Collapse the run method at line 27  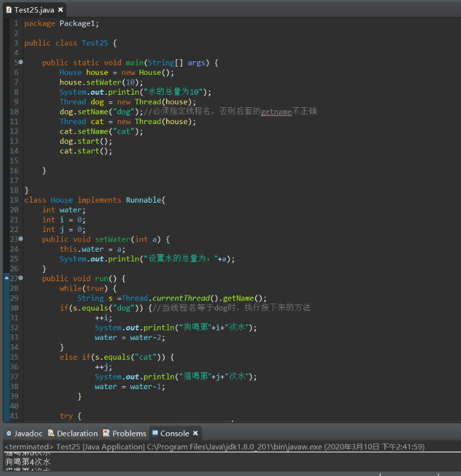(21, 278)
